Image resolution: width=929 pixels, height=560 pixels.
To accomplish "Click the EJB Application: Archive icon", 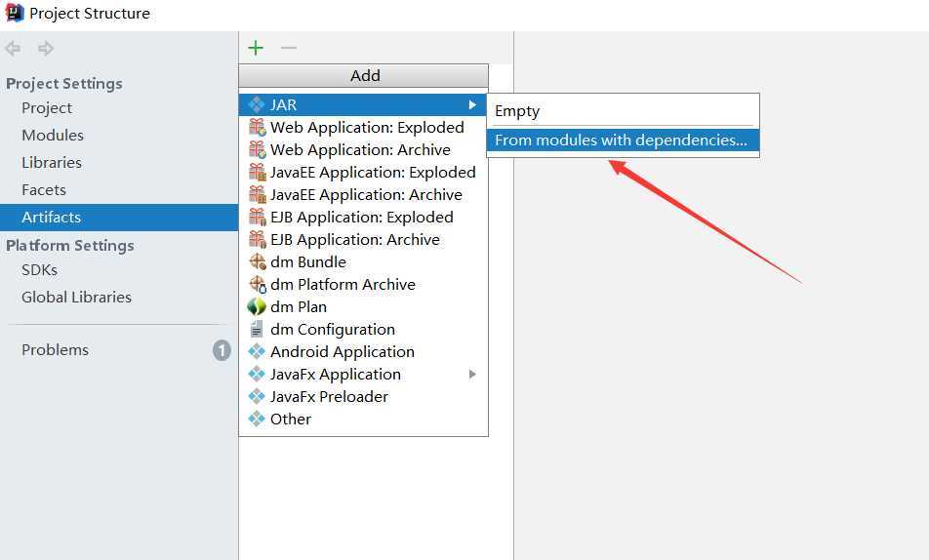I will pyautogui.click(x=258, y=240).
